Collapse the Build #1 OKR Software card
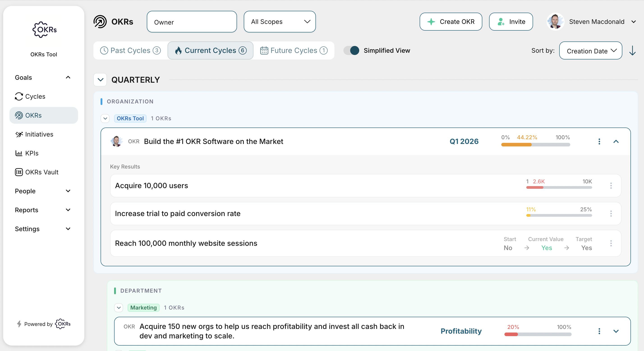The image size is (644, 351). point(616,141)
